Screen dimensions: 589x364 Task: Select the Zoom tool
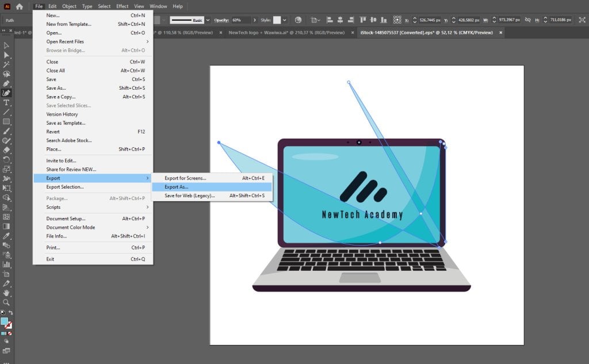(6, 302)
